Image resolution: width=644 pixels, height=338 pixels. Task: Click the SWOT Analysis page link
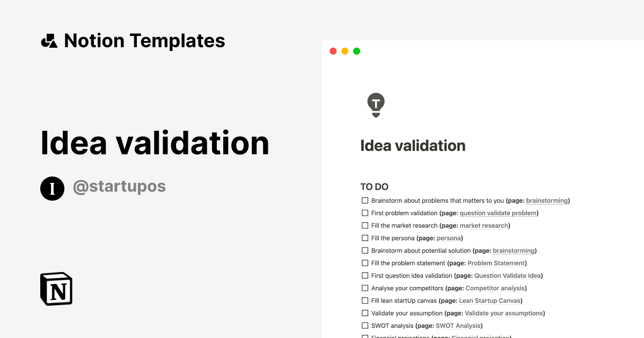tap(458, 326)
